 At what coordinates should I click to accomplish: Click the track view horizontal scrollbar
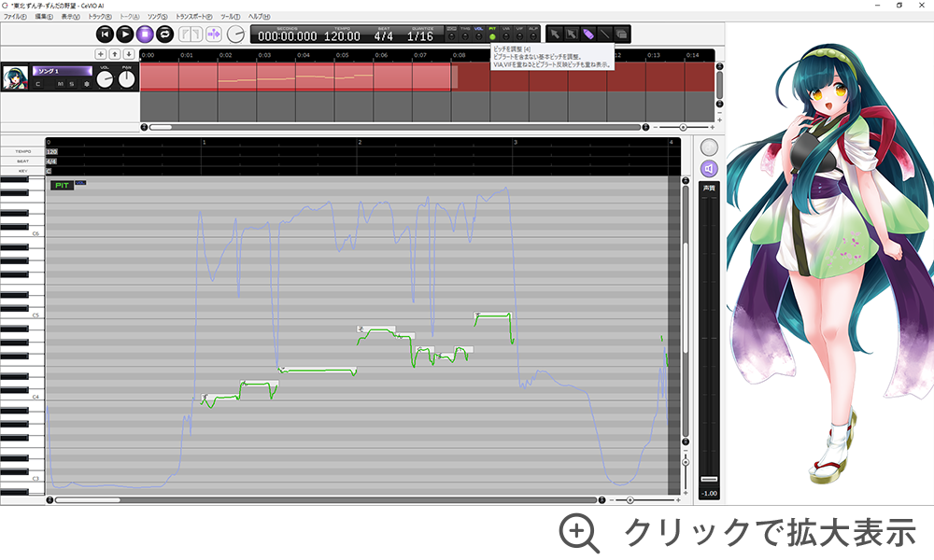[395, 127]
